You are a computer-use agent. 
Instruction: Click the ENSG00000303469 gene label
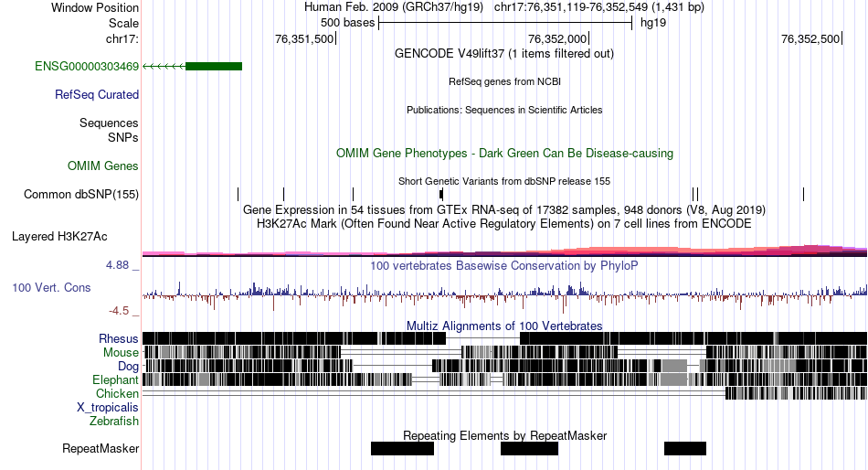click(x=87, y=67)
